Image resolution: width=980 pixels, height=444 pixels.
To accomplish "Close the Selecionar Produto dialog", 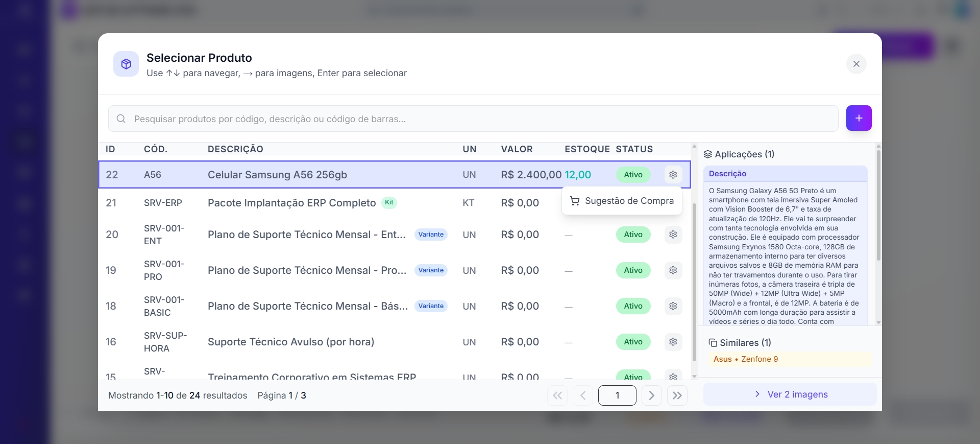I will click(x=856, y=64).
